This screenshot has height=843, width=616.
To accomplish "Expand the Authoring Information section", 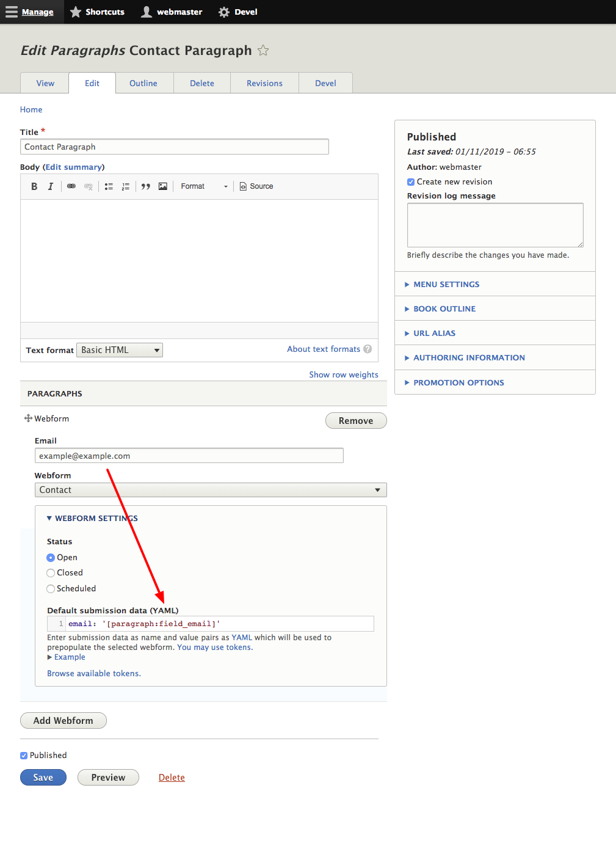I will (469, 357).
